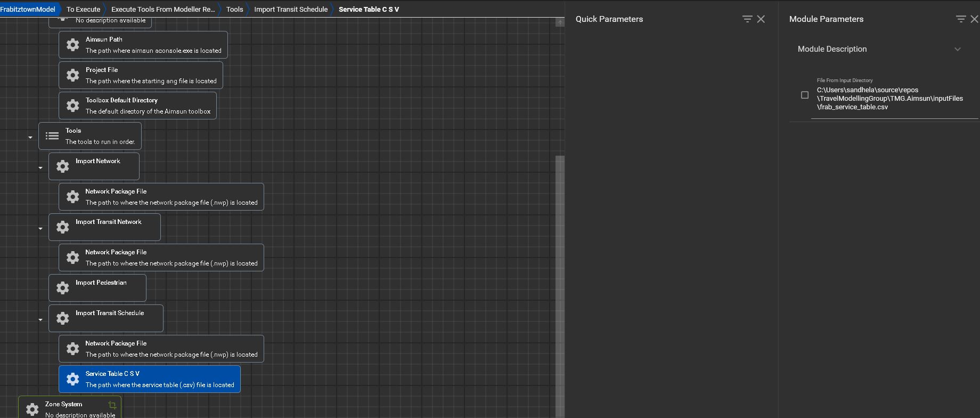Screen dimensions: 980x418
Task: Click the gear icon on Import Pedestrian node
Action: (63, 288)
